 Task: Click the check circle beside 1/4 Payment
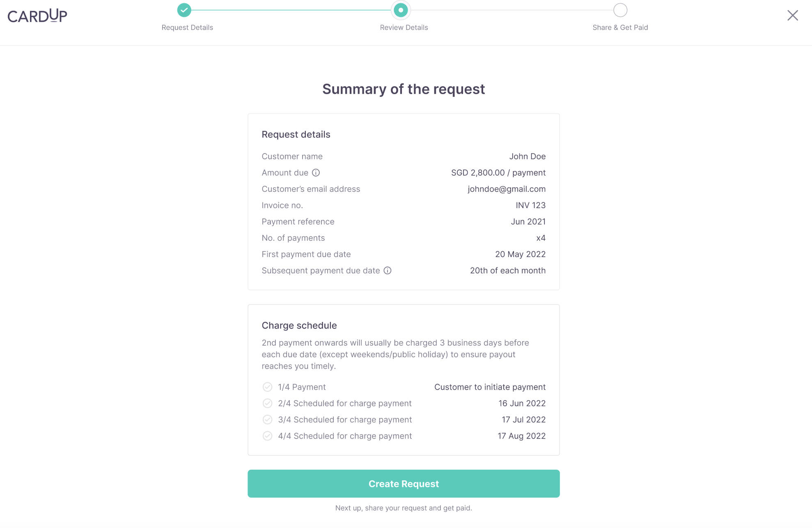267,387
